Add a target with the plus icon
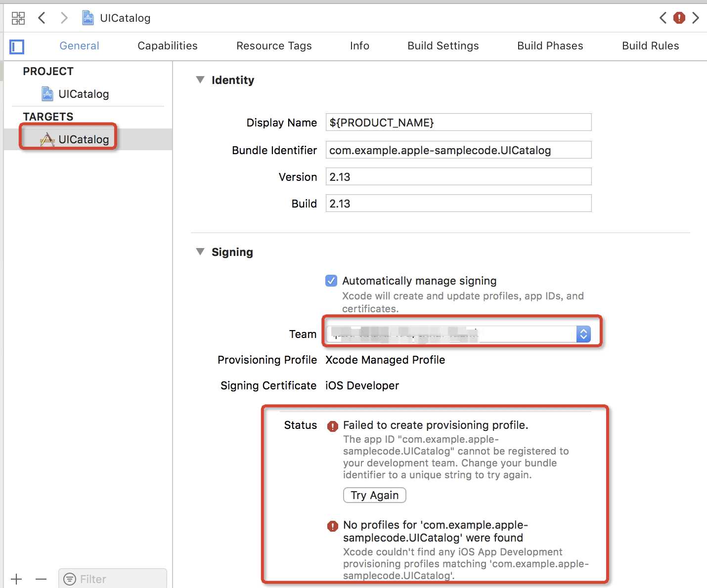The width and height of the screenshot is (707, 588). tap(16, 579)
